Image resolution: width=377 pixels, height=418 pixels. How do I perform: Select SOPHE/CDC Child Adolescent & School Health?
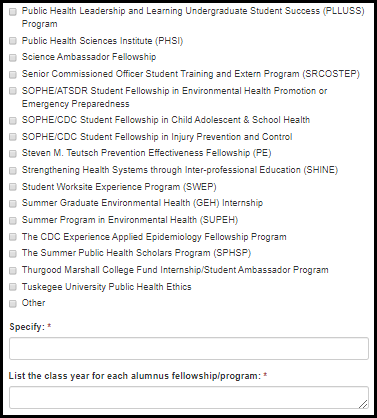tap(13, 120)
